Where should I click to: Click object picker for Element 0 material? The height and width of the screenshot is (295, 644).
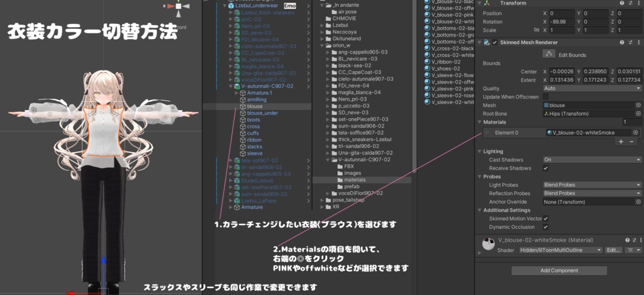[x=635, y=133]
